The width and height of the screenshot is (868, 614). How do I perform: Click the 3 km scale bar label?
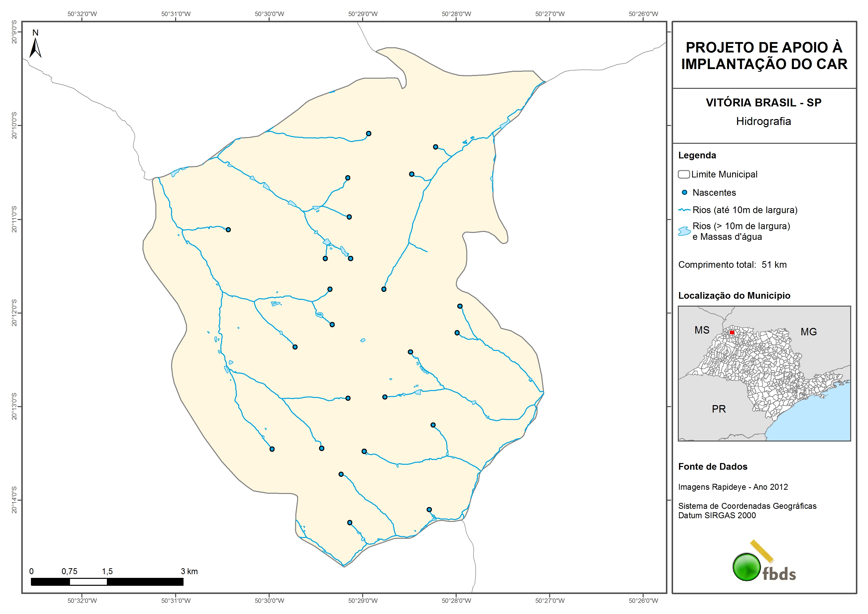pos(189,571)
